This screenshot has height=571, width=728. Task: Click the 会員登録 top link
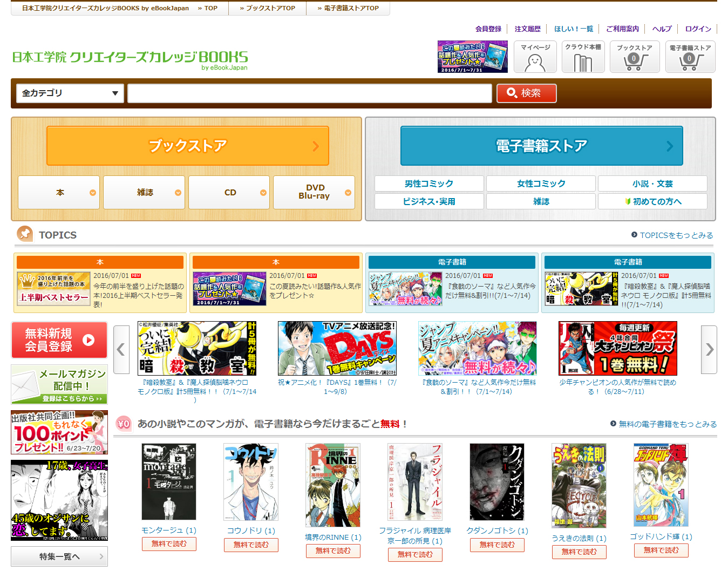[488, 29]
